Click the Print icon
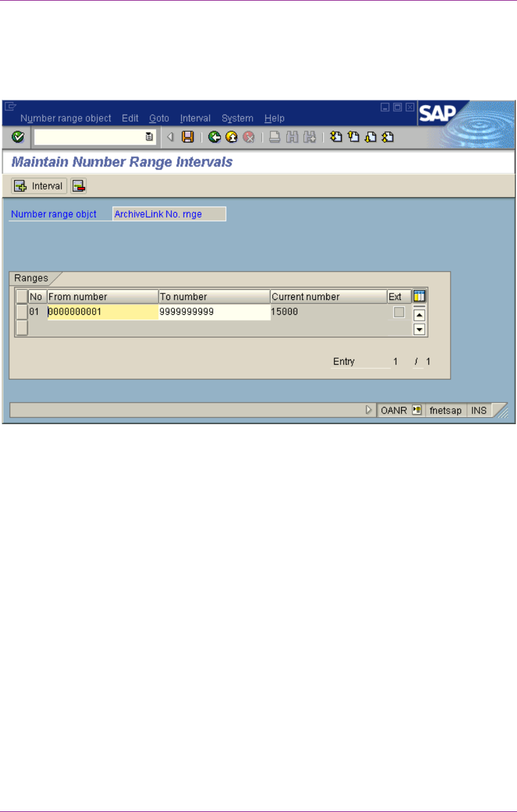 pyautogui.click(x=275, y=137)
